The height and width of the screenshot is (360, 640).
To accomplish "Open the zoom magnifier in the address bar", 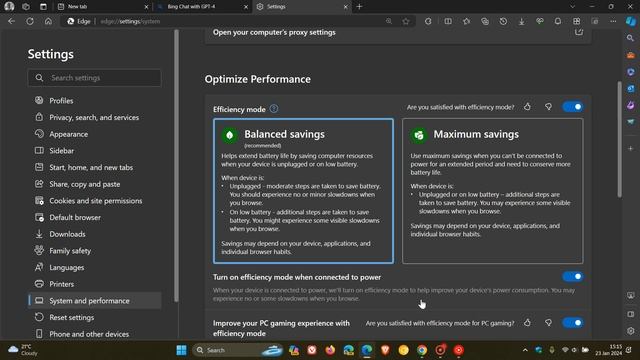I will [389, 21].
